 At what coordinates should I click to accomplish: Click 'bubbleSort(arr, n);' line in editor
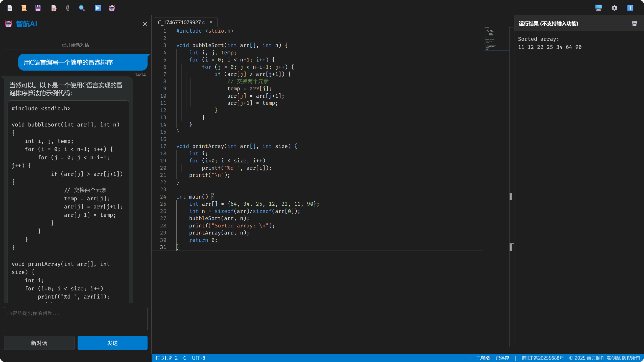[219, 218]
